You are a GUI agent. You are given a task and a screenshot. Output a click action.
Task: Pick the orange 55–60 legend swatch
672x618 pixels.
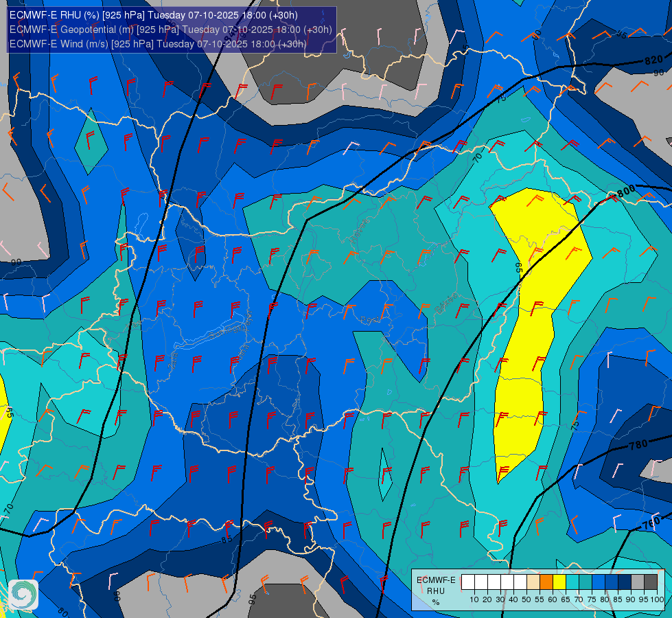tap(546, 582)
